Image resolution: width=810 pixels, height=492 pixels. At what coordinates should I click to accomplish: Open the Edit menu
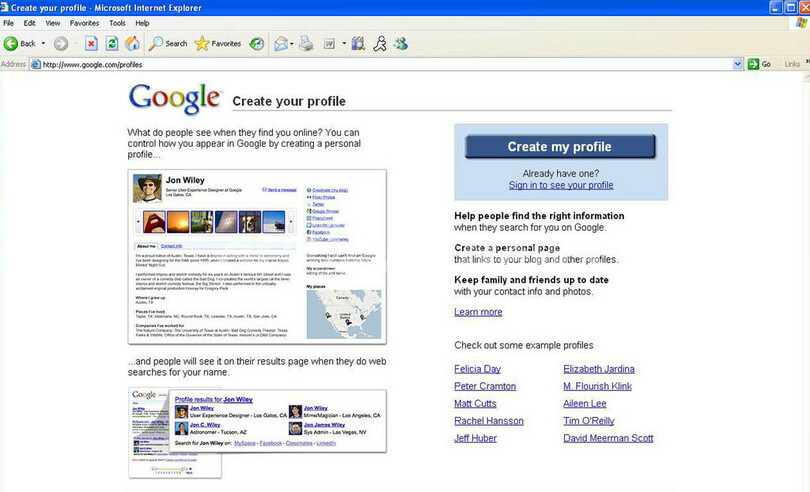(x=29, y=23)
